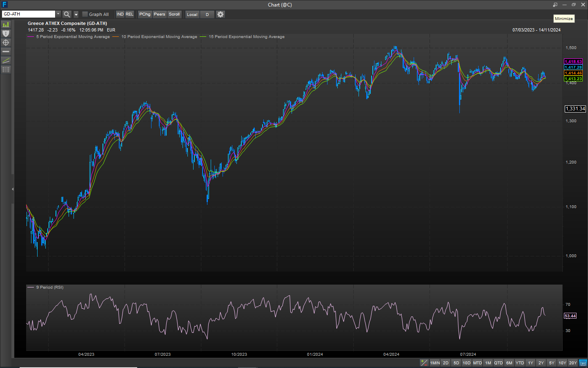Viewport: 588px width, 368px height.
Task: Click the cyan 1,417.28 price label
Action: point(573,67)
